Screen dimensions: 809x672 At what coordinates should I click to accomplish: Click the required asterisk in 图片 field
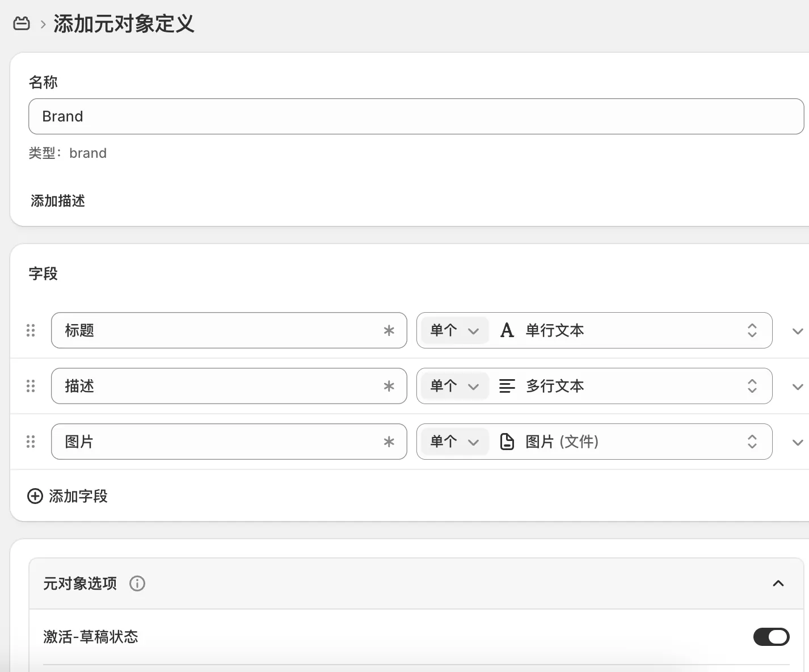point(389,442)
